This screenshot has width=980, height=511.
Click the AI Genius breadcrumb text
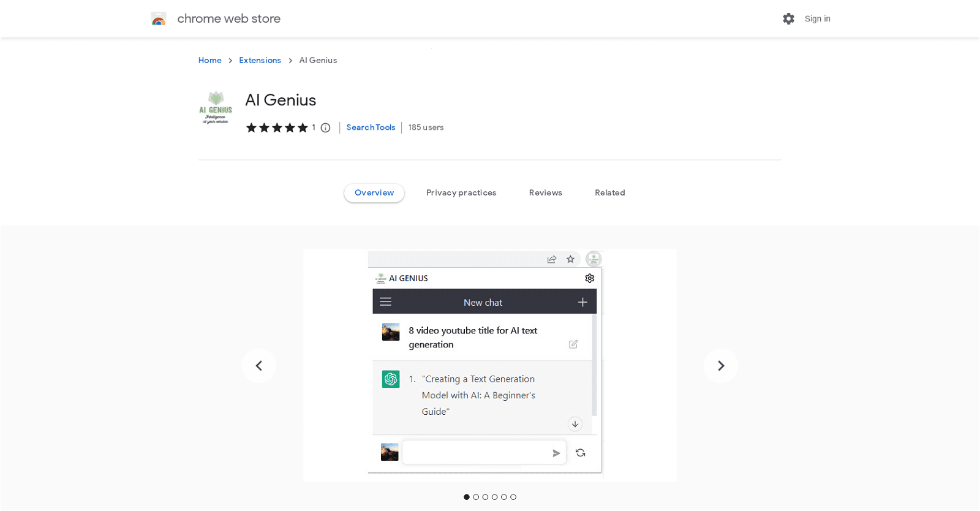[318, 60]
